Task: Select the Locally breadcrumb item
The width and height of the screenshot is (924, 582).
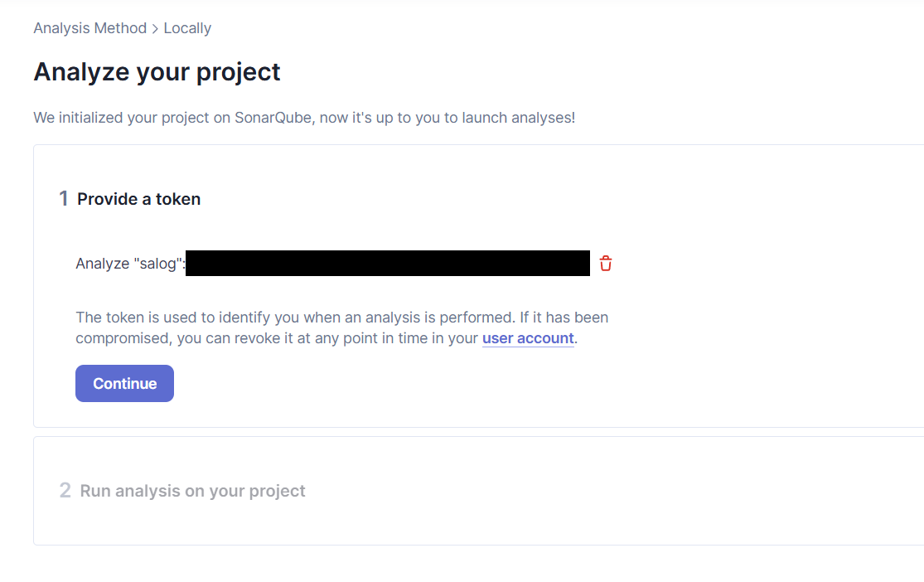Action: coord(187,28)
